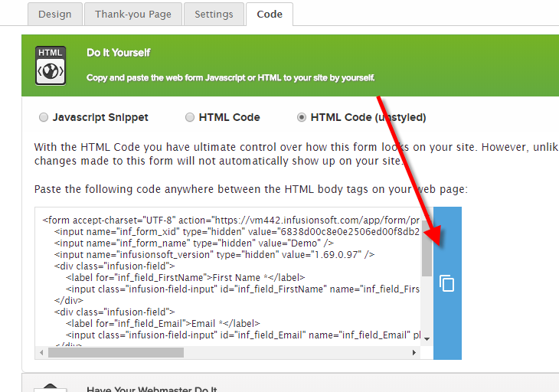This screenshot has width=559, height=392.
Task: Click the vertical scrollbar thumb in code box
Action: tap(427, 248)
